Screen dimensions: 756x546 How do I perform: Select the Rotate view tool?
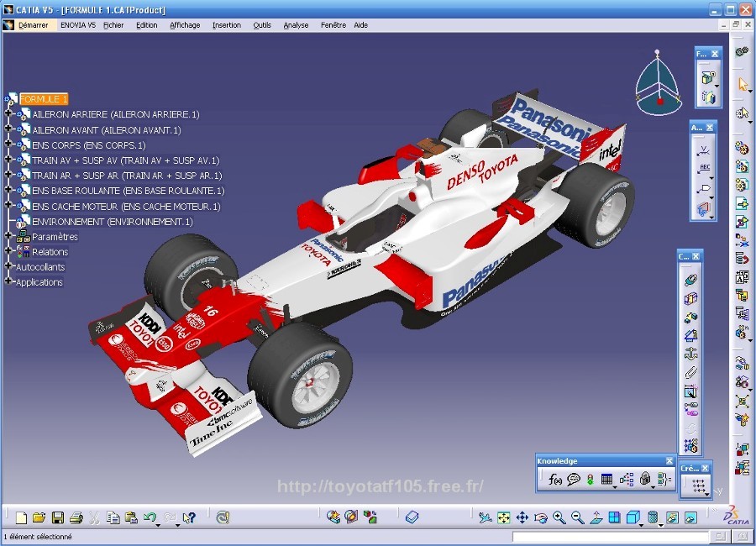coord(540,517)
